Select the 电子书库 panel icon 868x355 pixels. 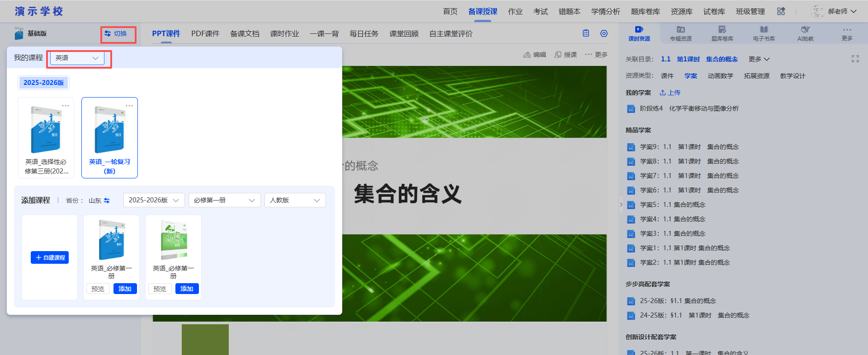(764, 29)
